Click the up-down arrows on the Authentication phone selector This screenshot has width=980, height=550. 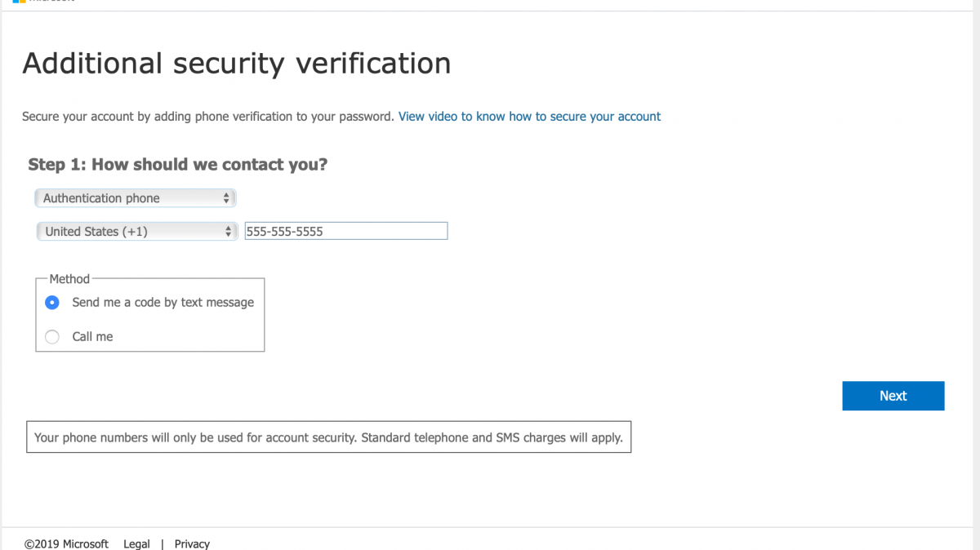click(226, 198)
